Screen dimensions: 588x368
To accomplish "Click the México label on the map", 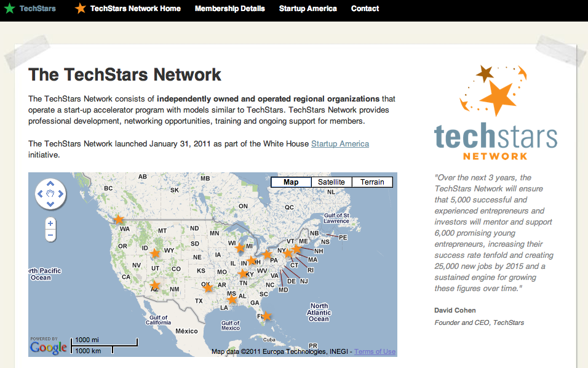I will coord(186,331).
